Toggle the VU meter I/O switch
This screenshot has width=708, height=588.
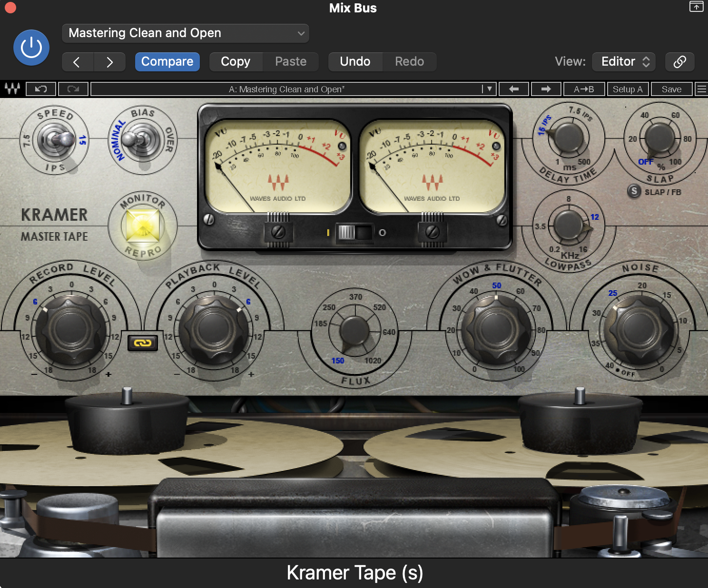[354, 233]
